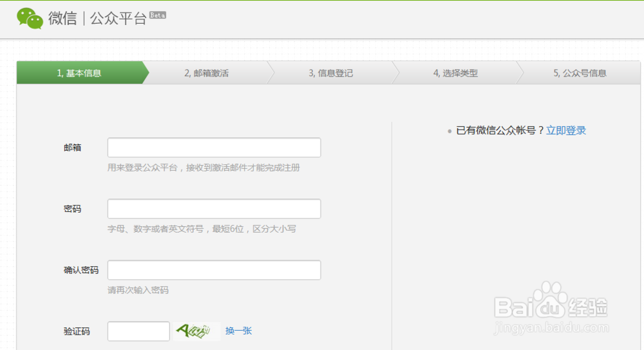Click the text 已有微信公众帐号？

500,130
